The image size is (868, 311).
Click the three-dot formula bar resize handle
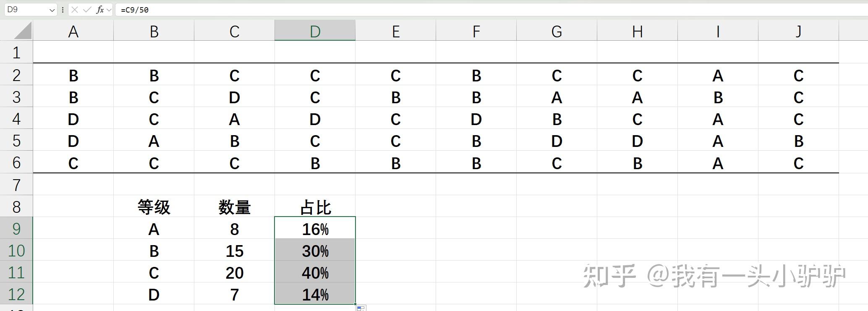click(x=63, y=10)
